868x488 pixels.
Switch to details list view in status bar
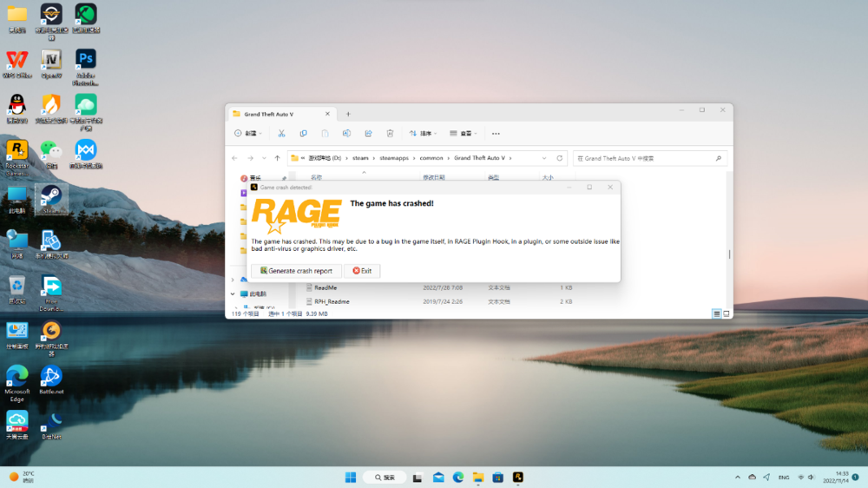coord(717,313)
